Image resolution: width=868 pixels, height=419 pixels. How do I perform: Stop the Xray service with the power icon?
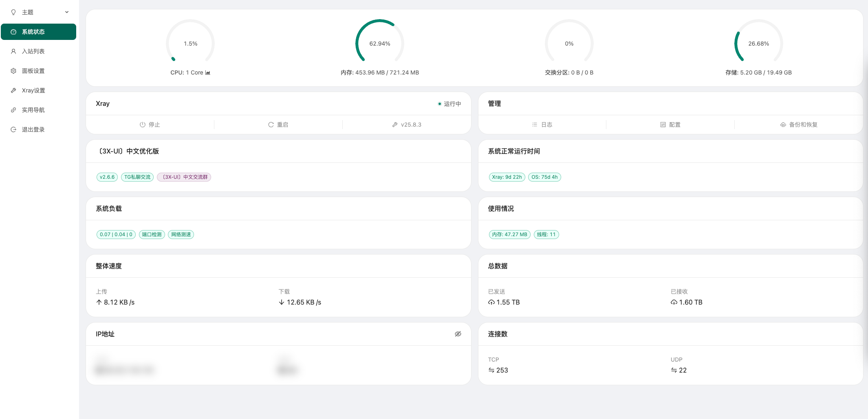pos(150,125)
